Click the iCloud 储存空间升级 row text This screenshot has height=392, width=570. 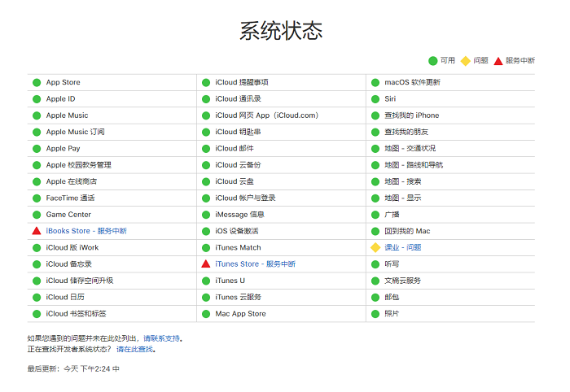click(80, 281)
